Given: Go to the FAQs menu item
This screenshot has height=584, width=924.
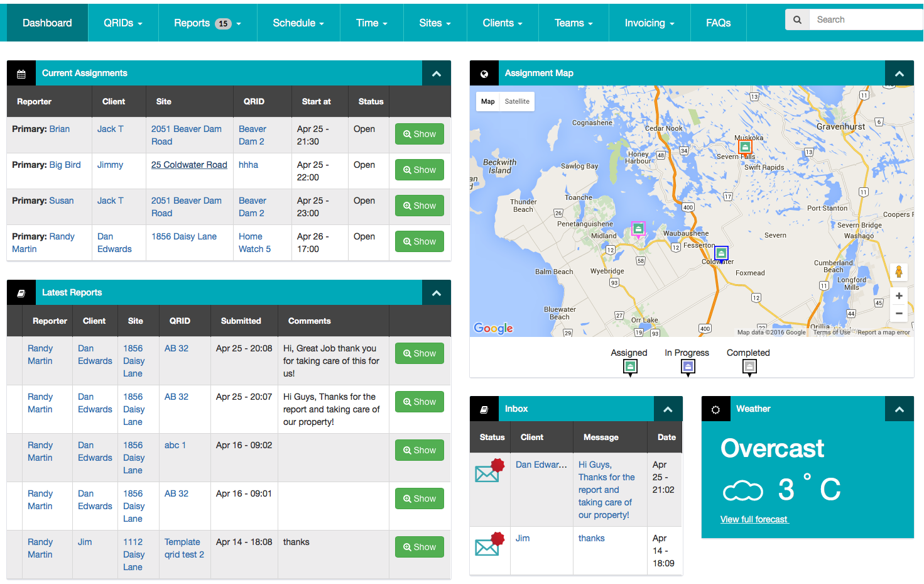Looking at the screenshot, I should tap(718, 23).
